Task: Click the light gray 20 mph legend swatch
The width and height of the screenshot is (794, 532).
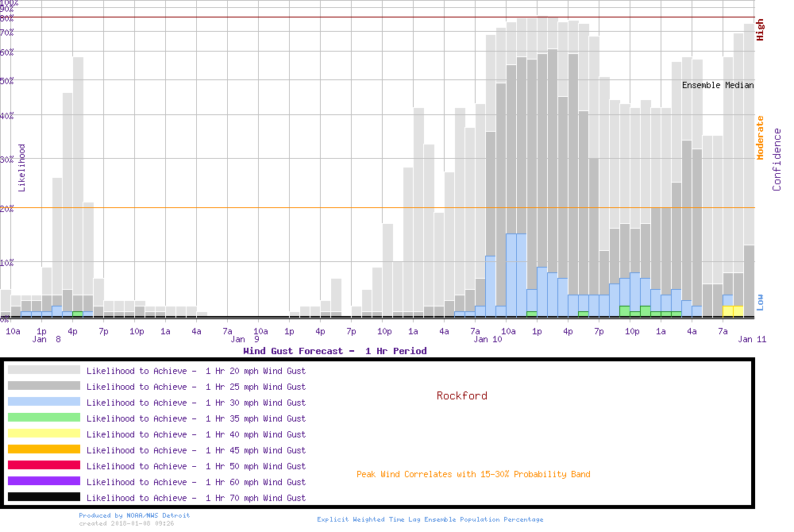Action: click(x=44, y=370)
